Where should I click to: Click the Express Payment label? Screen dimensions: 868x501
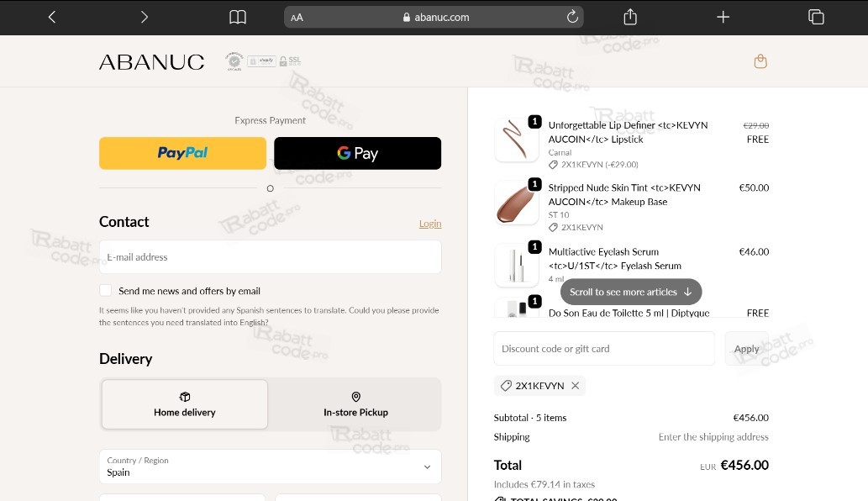pyautogui.click(x=270, y=120)
